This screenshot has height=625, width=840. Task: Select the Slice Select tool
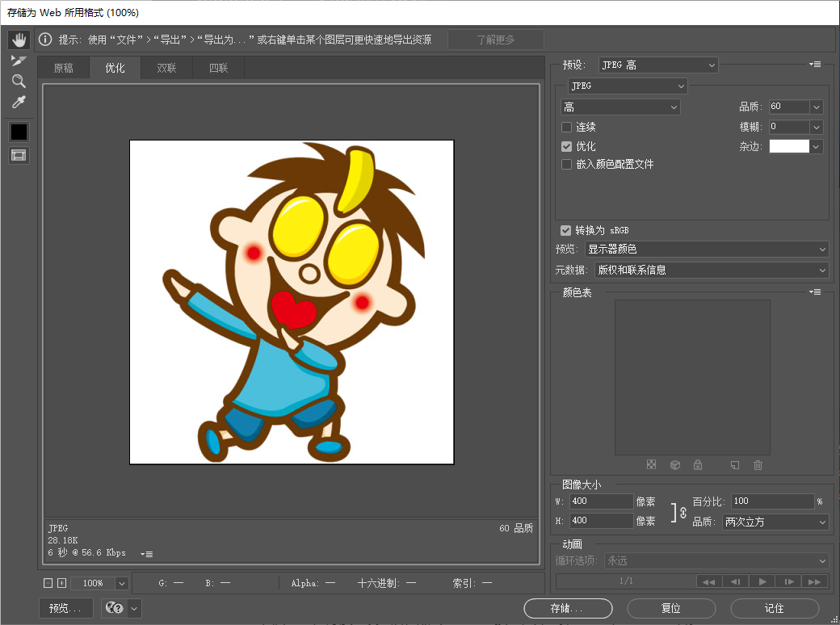tap(19, 60)
